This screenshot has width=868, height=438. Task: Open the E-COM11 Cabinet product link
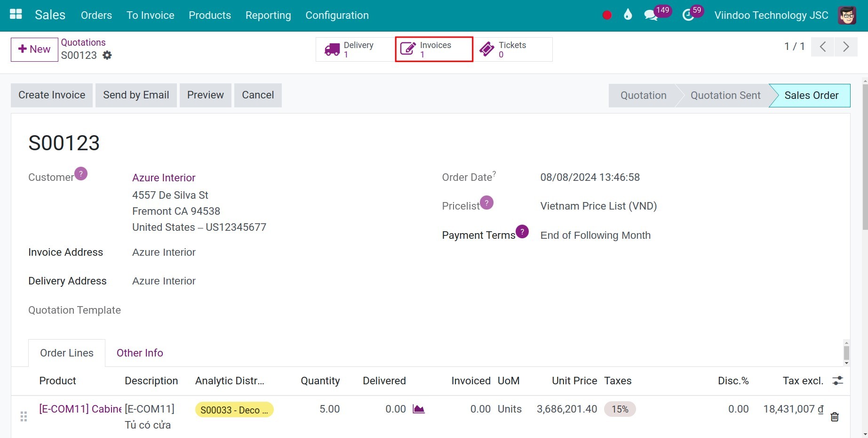[x=80, y=409]
